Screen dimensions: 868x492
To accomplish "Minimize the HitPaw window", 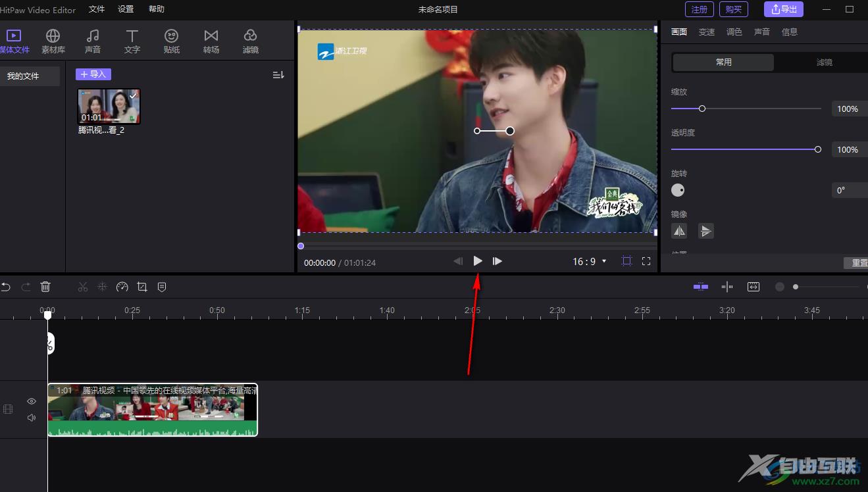I will (x=827, y=9).
